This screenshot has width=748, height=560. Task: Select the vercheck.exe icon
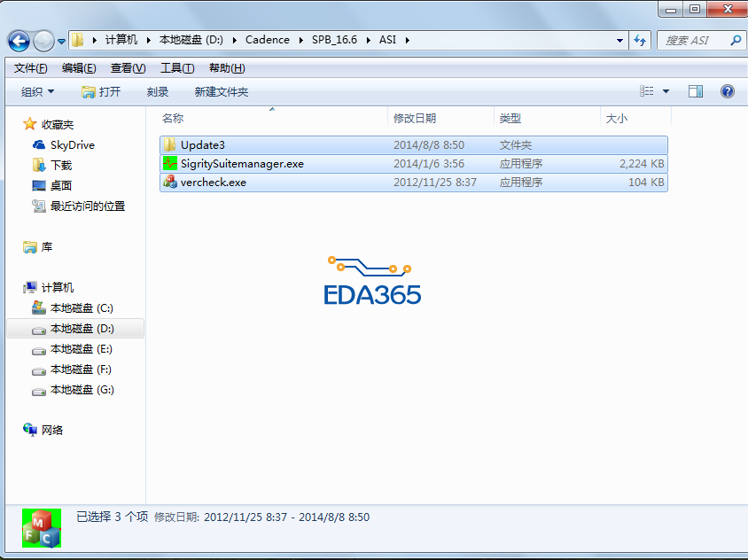click(x=169, y=182)
